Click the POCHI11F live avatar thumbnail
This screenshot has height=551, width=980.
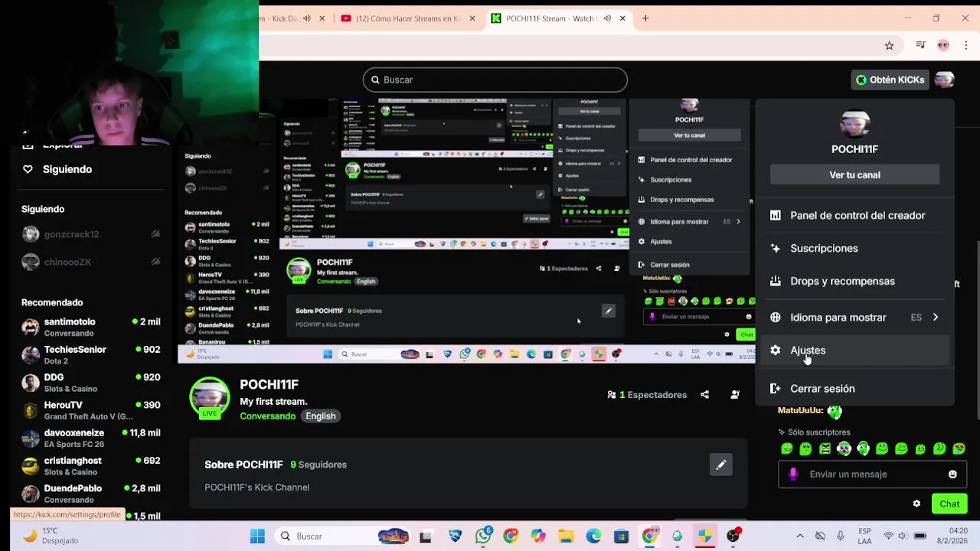[x=209, y=398]
